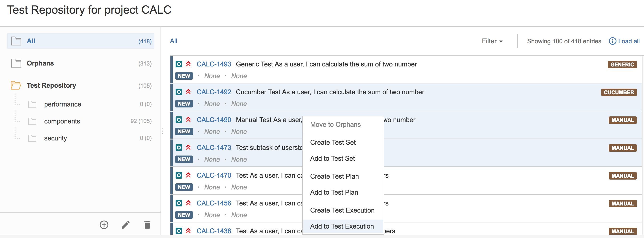
Task: Click the 'Showing 100 of 418 entries' text
Action: (564, 41)
